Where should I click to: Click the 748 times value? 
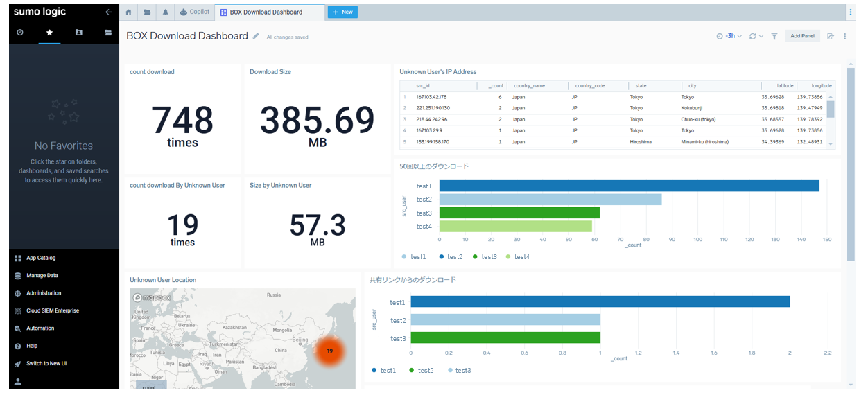[x=182, y=125]
